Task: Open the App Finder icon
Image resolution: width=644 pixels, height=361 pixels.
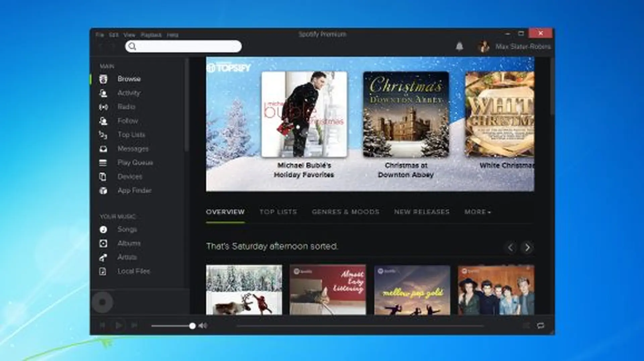Action: pyautogui.click(x=103, y=191)
